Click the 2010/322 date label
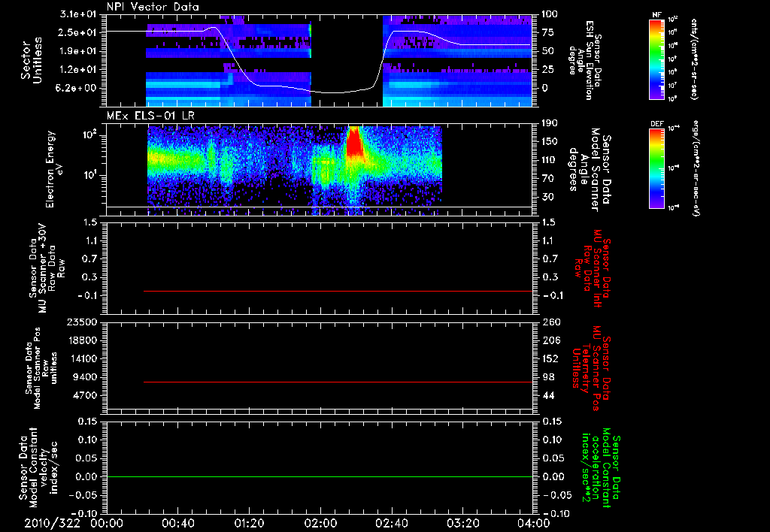This screenshot has height=532, width=770. (x=52, y=523)
